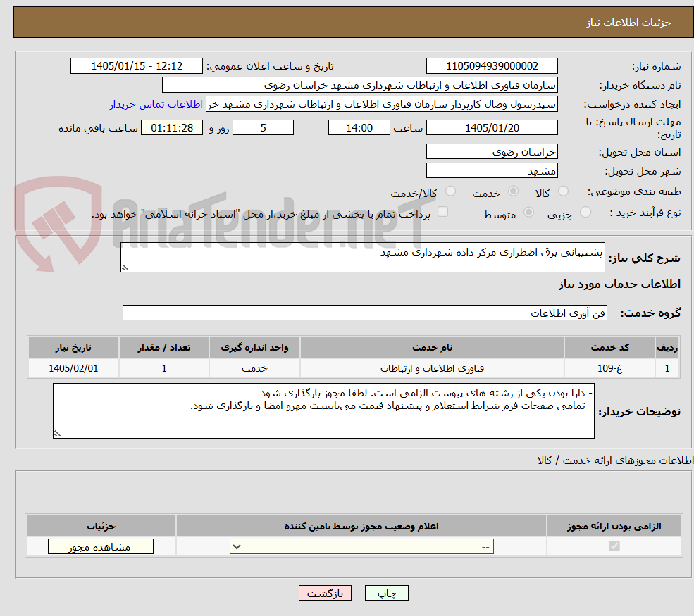The width and height of the screenshot is (694, 616).
Task: Select the جزیی purchase type radio
Action: [x=585, y=213]
